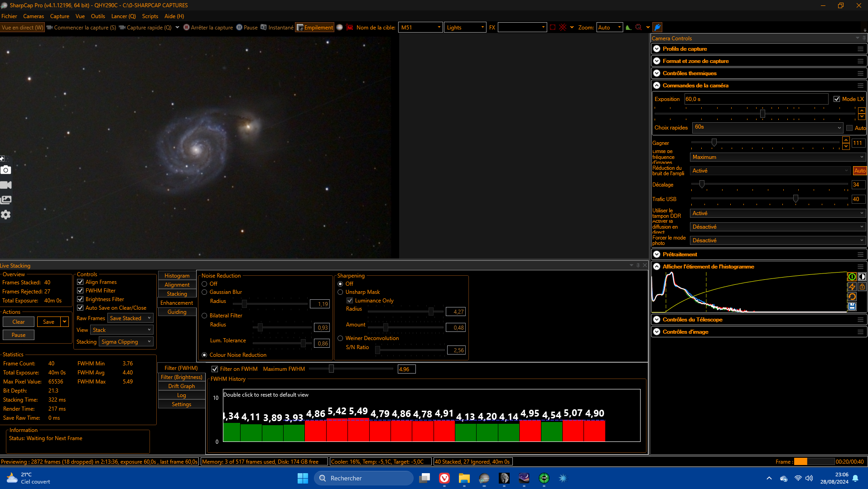The image size is (868, 489).
Task: Adjust the Gagner gain slider handle
Action: pos(714,143)
